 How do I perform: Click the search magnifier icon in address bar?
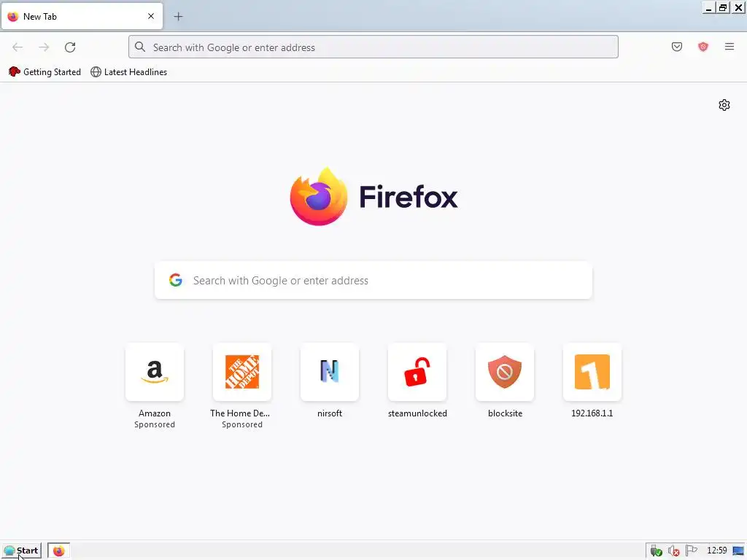[x=139, y=47]
